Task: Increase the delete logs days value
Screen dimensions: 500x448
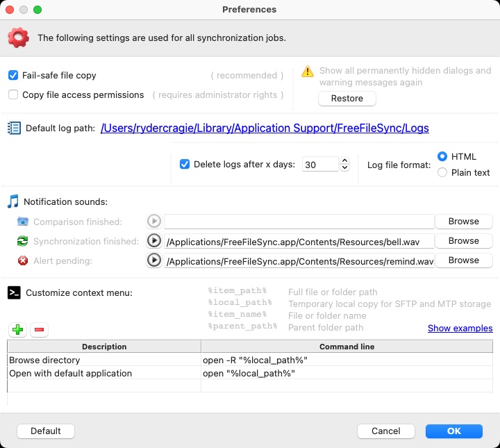Action: click(344, 160)
